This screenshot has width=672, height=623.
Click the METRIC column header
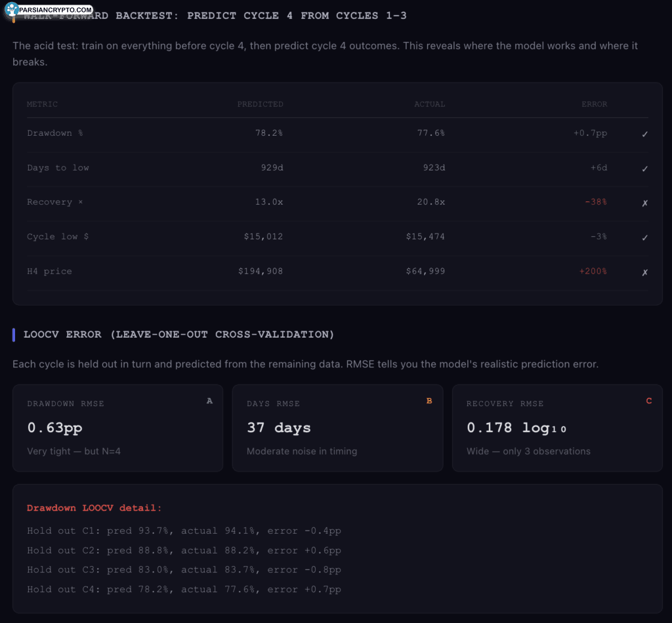[x=42, y=104]
